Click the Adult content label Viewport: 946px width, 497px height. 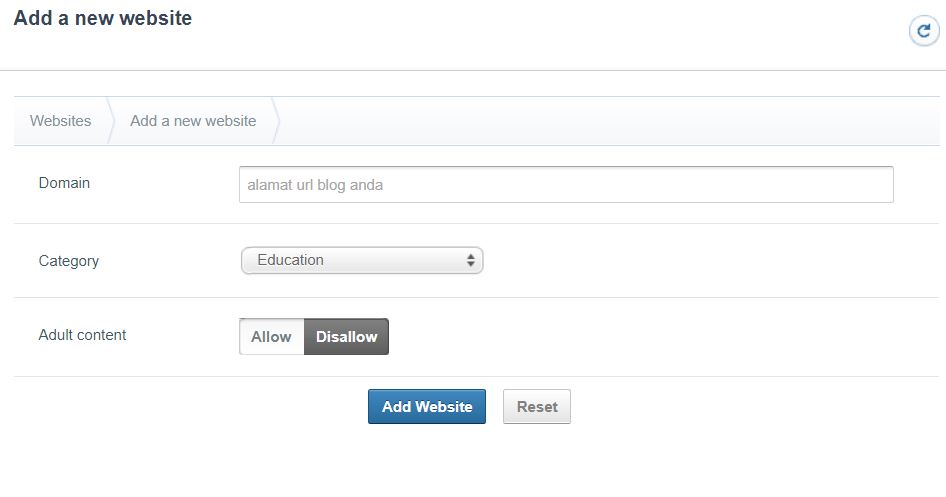[x=82, y=335]
